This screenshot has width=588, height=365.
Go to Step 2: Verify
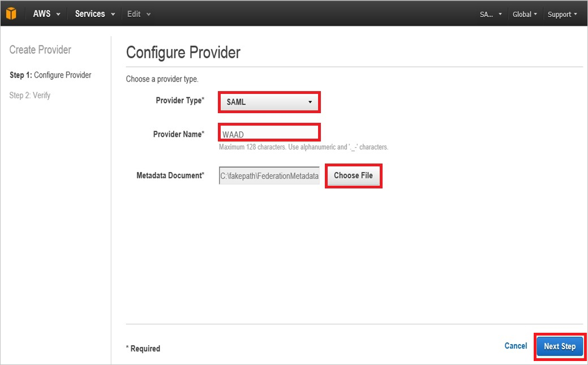[30, 96]
